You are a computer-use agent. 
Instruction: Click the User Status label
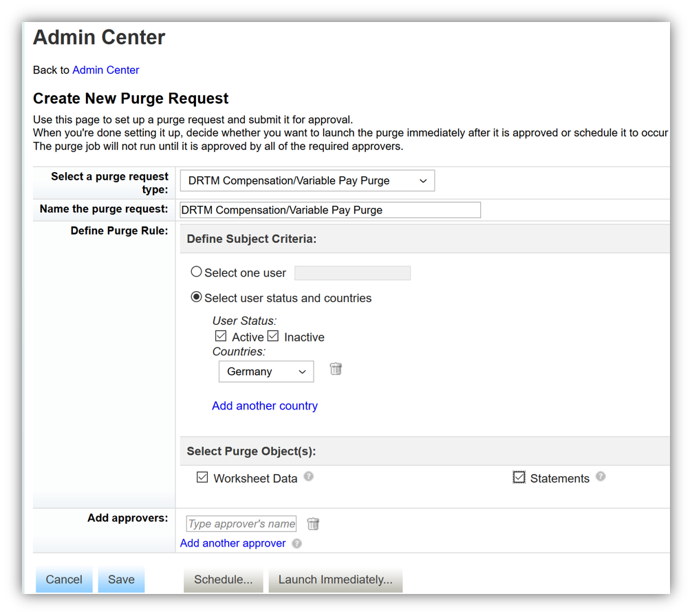(244, 321)
